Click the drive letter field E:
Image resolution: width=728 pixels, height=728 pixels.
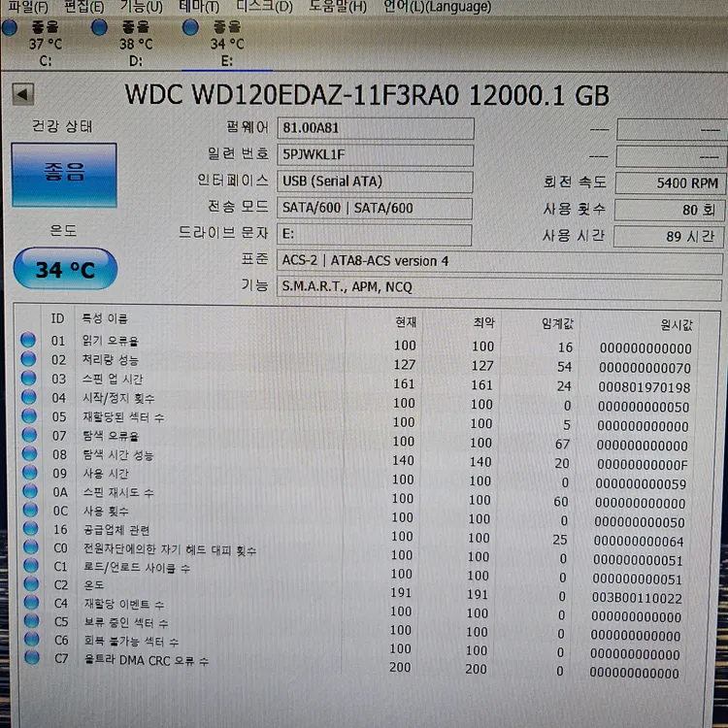(374, 234)
